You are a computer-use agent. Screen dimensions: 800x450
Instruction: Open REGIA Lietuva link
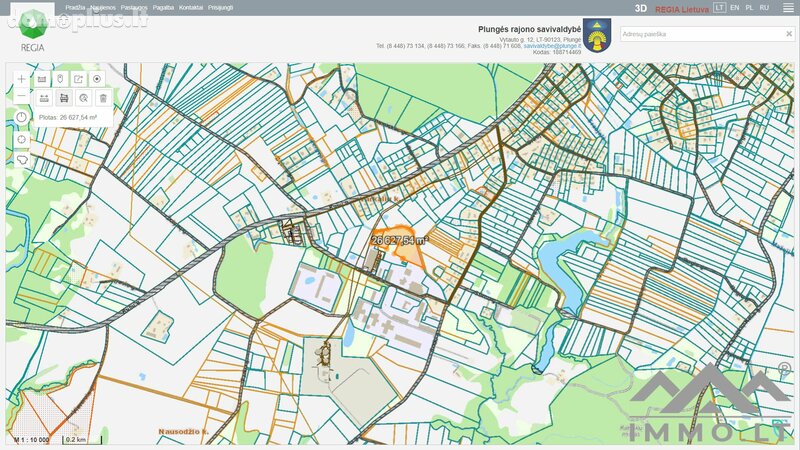coord(682,9)
